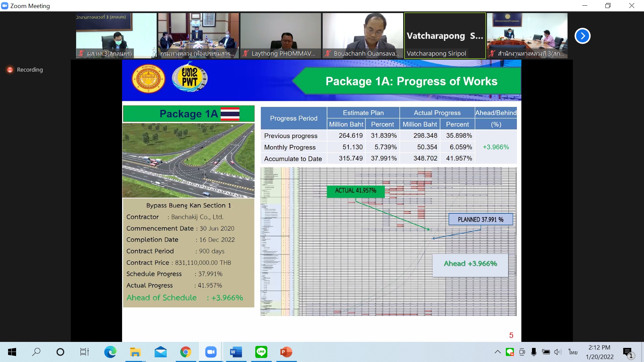Image resolution: width=644 pixels, height=362 pixels.
Task: Open File Explorer from taskbar
Action: (x=135, y=352)
